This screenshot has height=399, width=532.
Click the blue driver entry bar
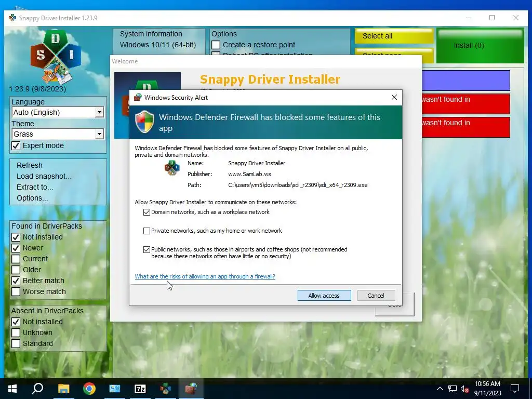click(466, 81)
